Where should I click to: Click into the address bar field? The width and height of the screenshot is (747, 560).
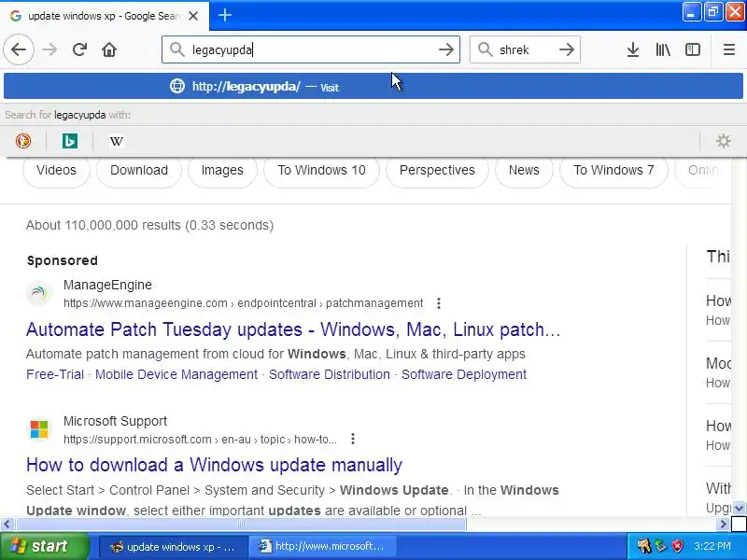point(311,49)
